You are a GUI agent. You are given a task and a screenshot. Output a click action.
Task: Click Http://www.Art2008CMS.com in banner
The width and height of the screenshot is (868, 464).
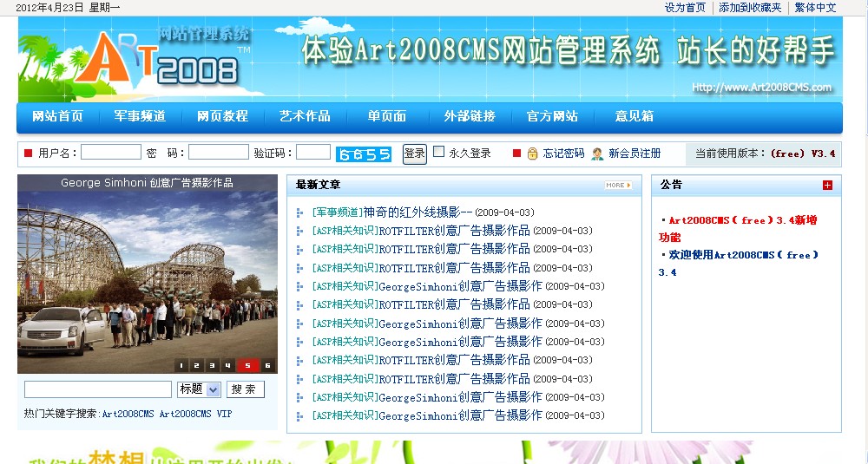(762, 88)
